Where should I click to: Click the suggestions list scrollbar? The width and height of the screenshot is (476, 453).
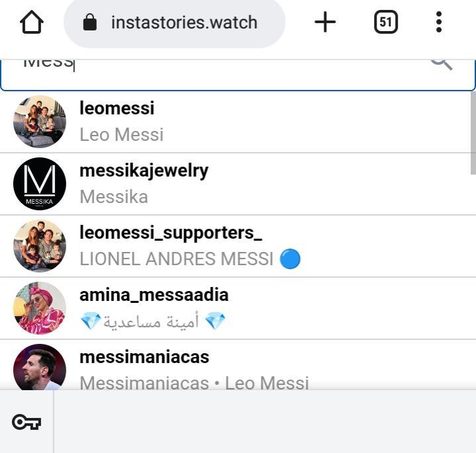point(473,132)
